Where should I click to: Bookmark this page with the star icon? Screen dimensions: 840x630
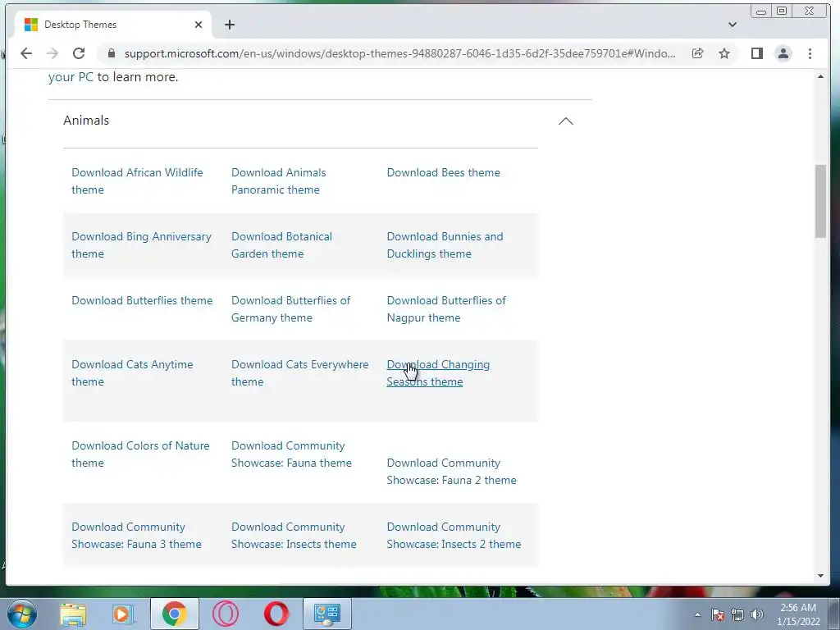[x=724, y=53]
